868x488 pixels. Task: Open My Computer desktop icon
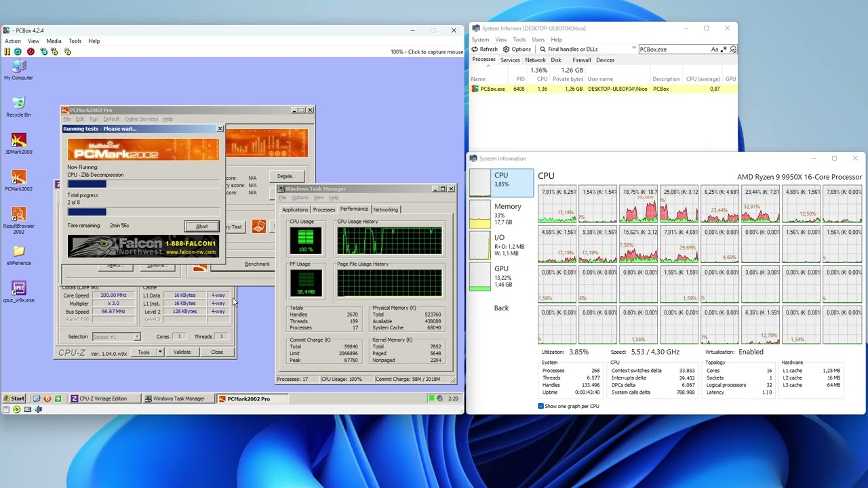click(18, 70)
